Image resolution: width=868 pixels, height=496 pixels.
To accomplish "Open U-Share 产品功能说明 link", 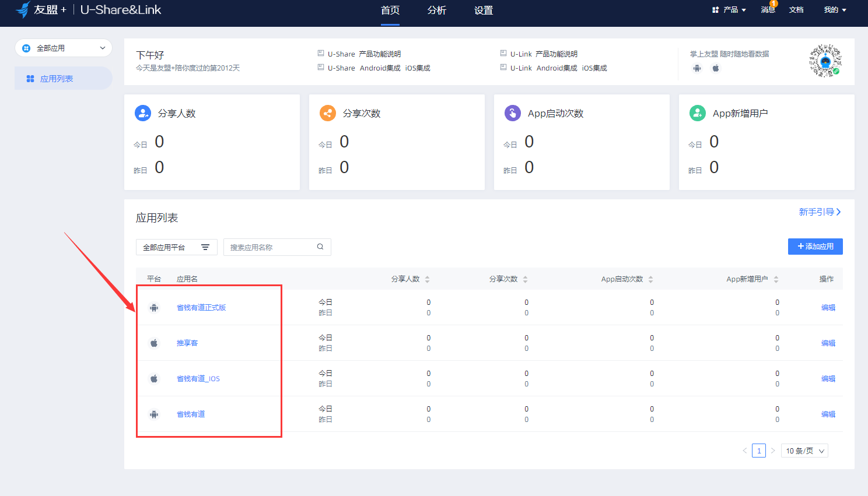I will 380,54.
